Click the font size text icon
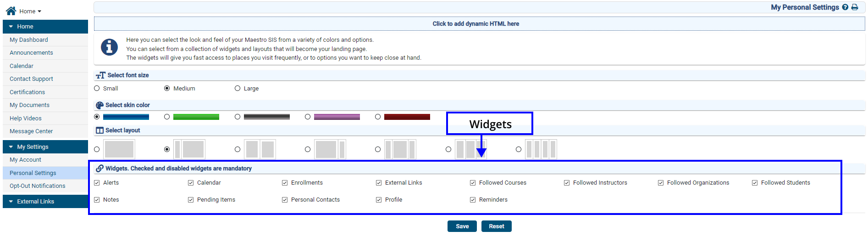The height and width of the screenshot is (237, 868). [100, 75]
